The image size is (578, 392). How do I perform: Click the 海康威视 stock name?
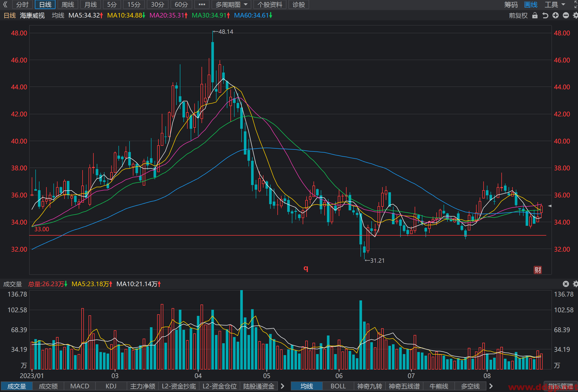[32, 15]
